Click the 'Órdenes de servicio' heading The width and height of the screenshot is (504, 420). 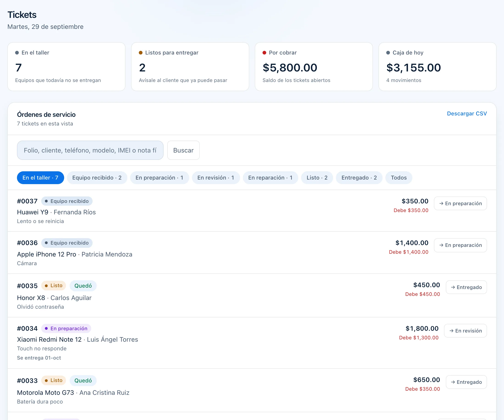46,115
